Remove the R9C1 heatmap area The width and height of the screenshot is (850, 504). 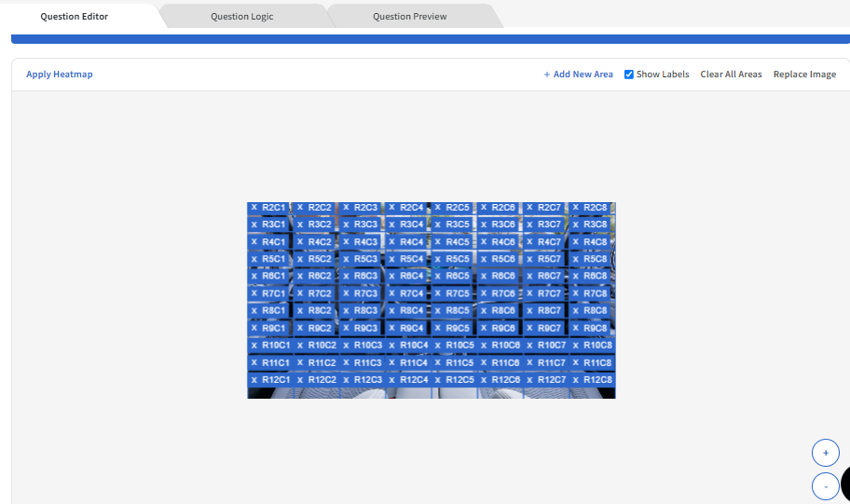click(x=254, y=328)
